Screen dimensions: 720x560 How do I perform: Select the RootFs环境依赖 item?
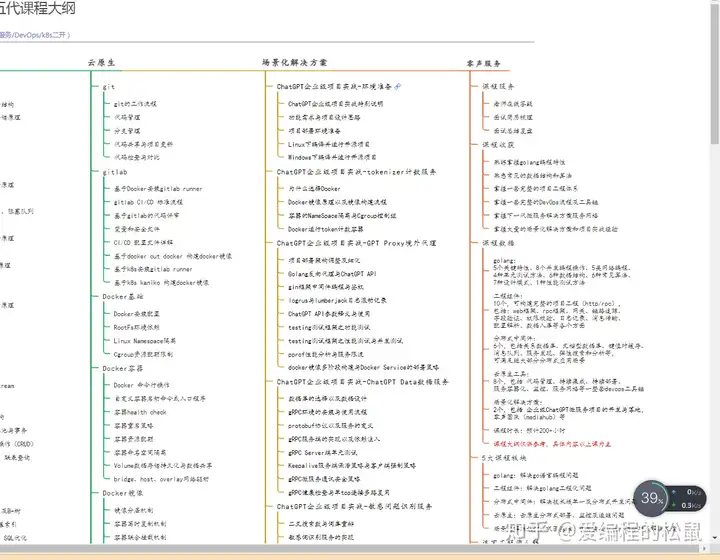point(136,327)
